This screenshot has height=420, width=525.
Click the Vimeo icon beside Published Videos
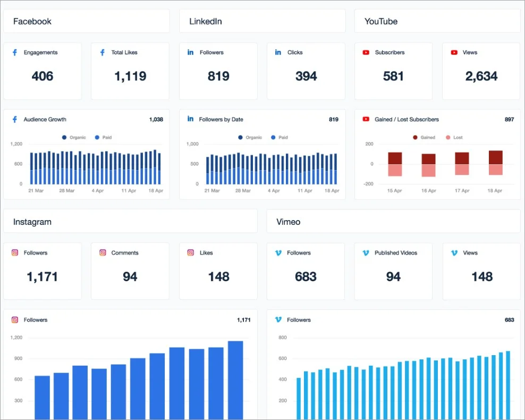click(x=366, y=253)
